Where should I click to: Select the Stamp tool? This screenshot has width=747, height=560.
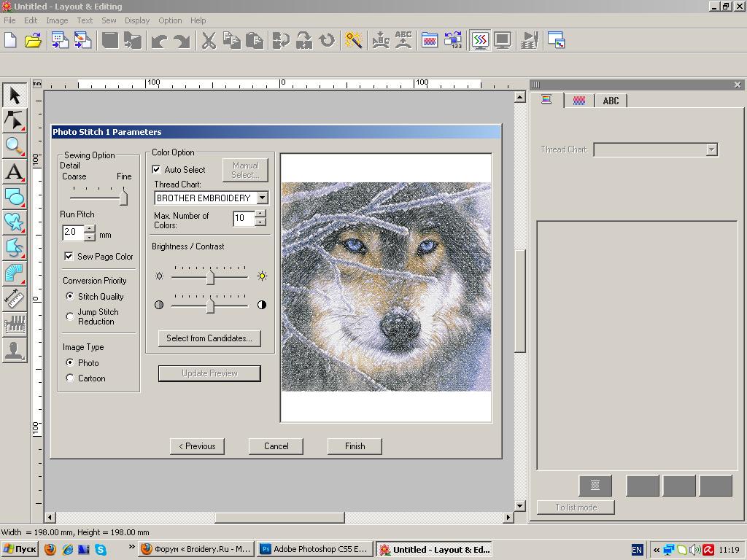coord(15,349)
